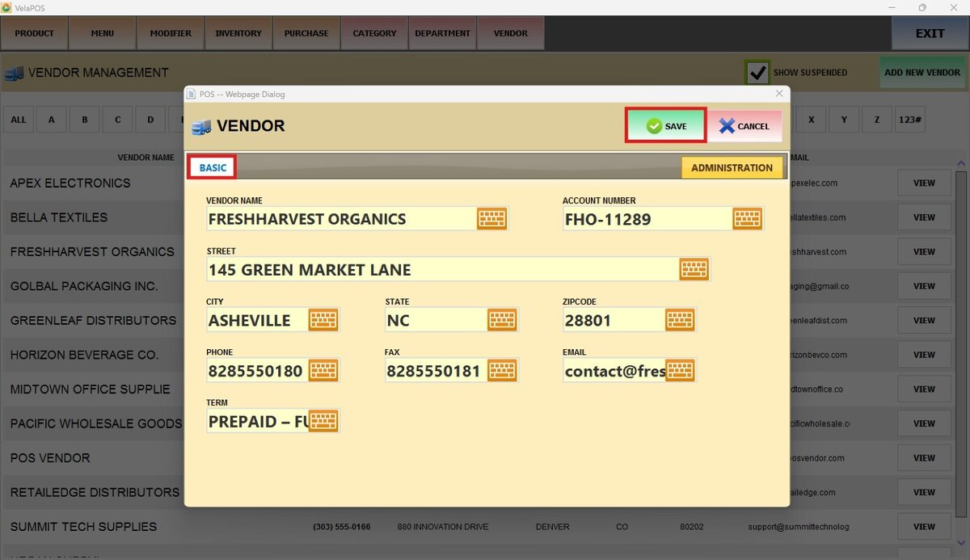Filter vendors by ALL
Screen dimensions: 970x560
click(x=19, y=119)
